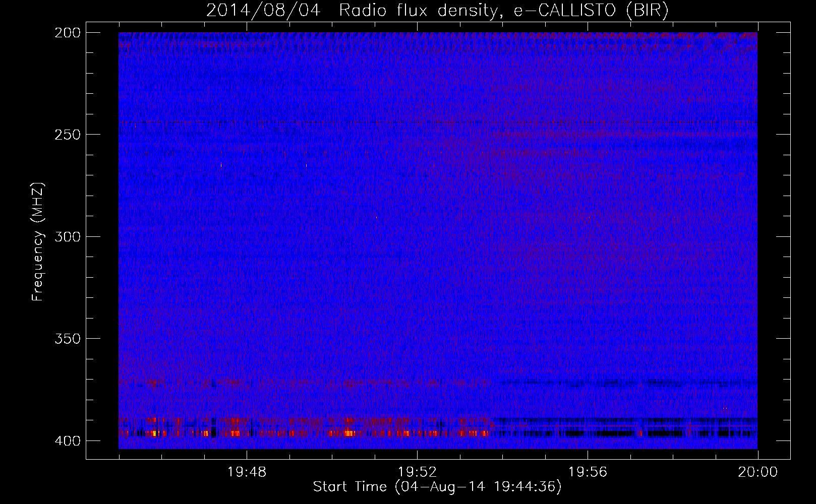Click the plot title '2014/08/04 Radio flux density, e-CALLISTO (BIR)'
The width and height of the screenshot is (816, 504).
(437, 11)
